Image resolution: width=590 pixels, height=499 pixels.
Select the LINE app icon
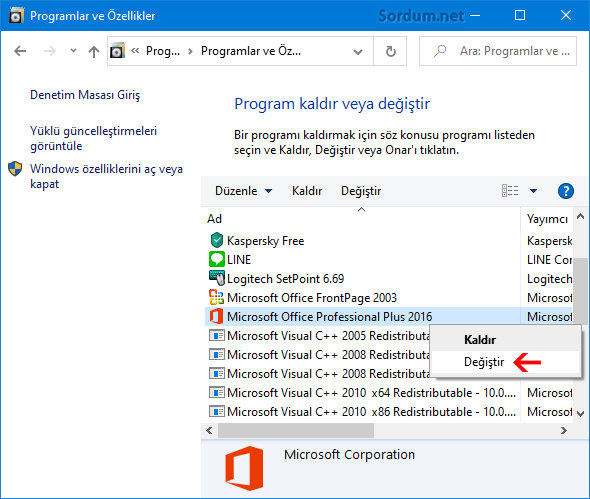point(217,259)
